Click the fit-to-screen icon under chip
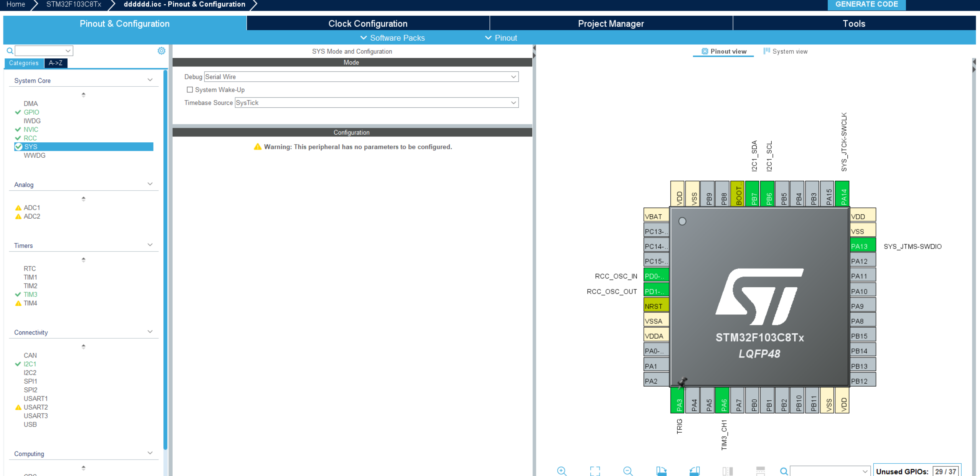 click(x=595, y=471)
